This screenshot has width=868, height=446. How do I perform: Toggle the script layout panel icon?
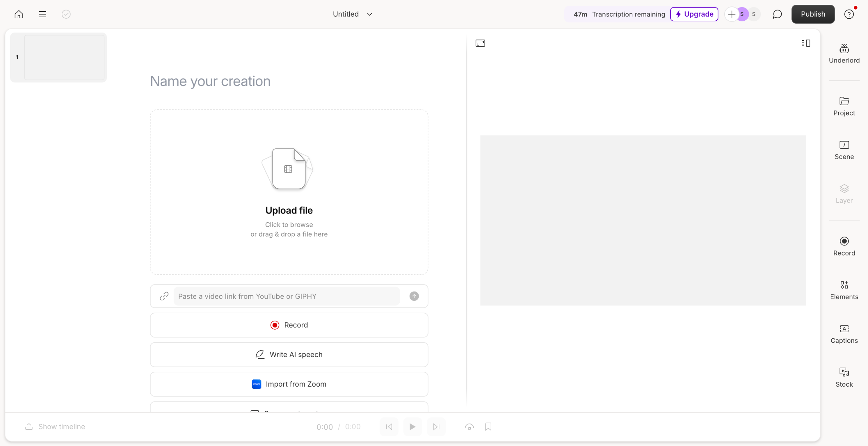(x=806, y=43)
